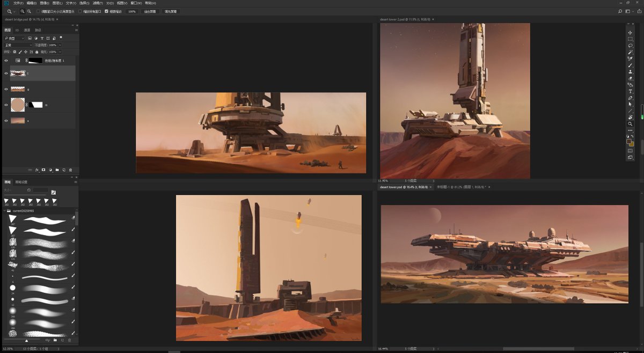Hide the hue/saturation adjustment layer
This screenshot has width=644, height=353.
tap(6, 61)
